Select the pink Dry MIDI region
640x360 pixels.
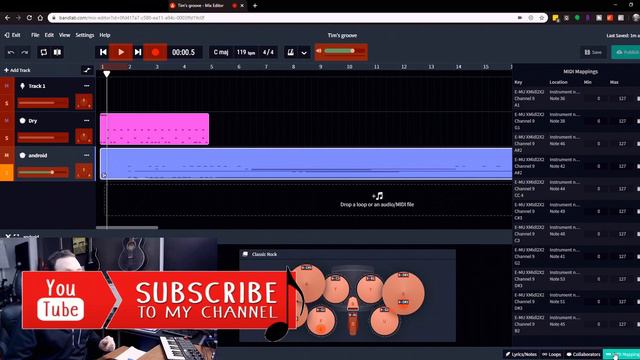click(x=154, y=129)
